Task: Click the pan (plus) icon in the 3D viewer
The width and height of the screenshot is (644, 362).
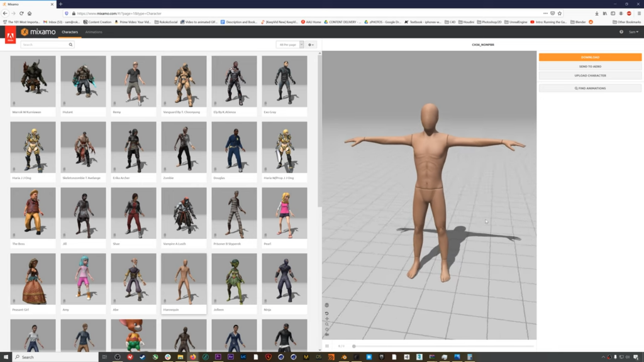Action: 327,319
